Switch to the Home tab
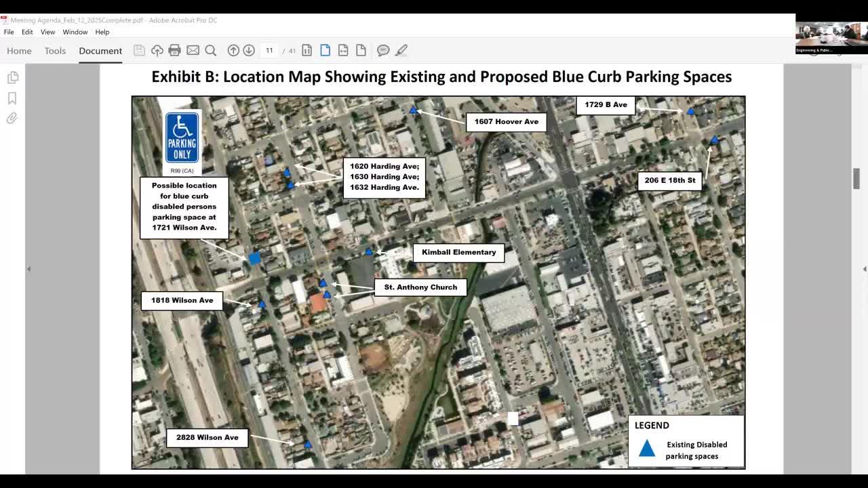The width and height of the screenshot is (868, 488). (x=19, y=51)
